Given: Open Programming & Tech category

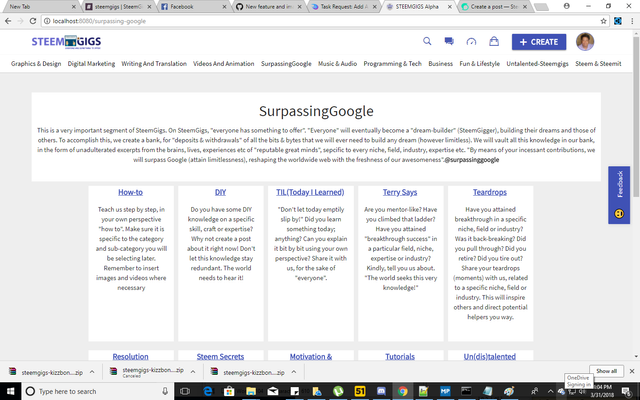Looking at the screenshot, I should [x=392, y=64].
